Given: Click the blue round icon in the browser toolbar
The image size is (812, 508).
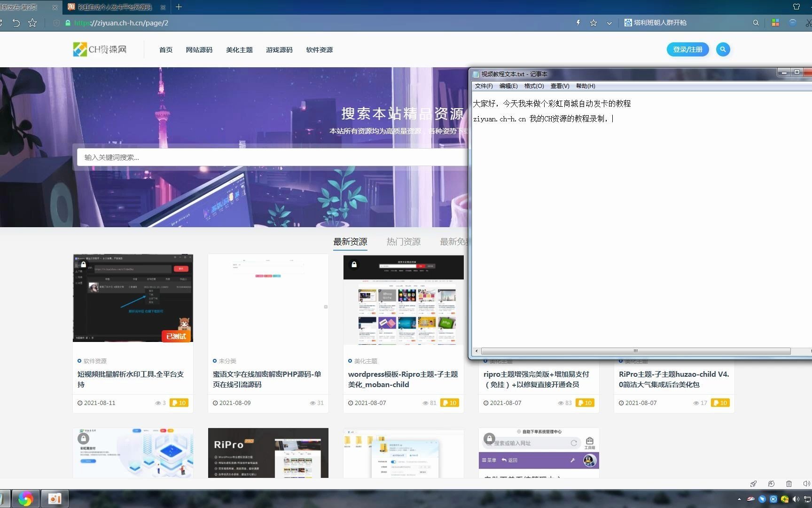Looking at the screenshot, I should [793, 23].
